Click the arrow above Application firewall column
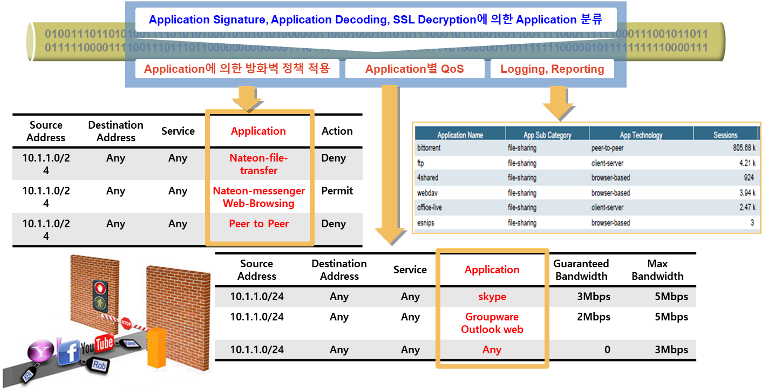Viewport: 762px width, 391px height. click(x=247, y=99)
